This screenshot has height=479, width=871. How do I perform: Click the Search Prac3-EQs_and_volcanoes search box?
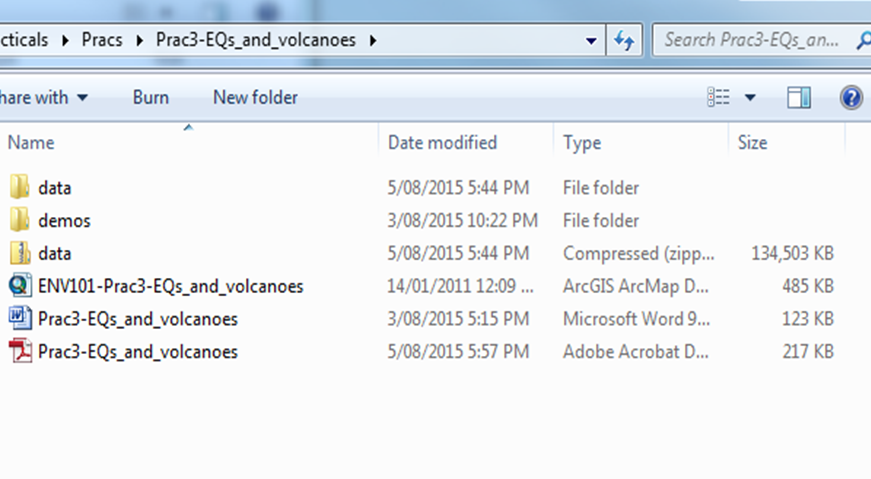tap(750, 41)
